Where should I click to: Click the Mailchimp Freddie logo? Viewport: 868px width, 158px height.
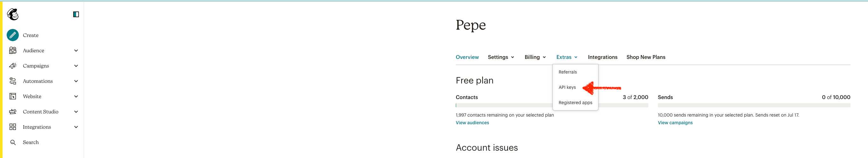[13, 14]
